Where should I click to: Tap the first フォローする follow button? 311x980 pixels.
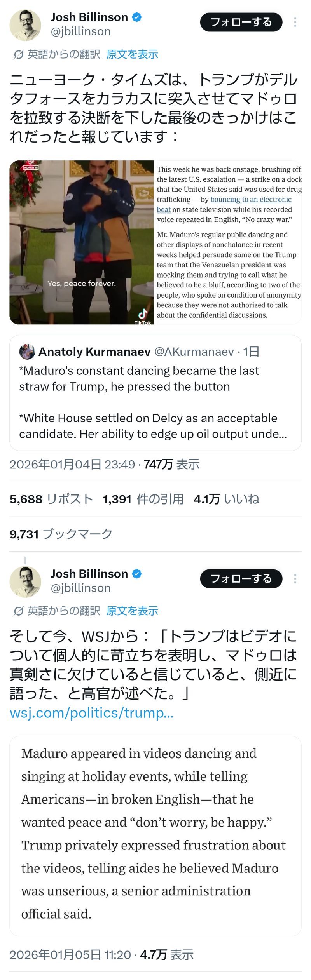coord(241,22)
